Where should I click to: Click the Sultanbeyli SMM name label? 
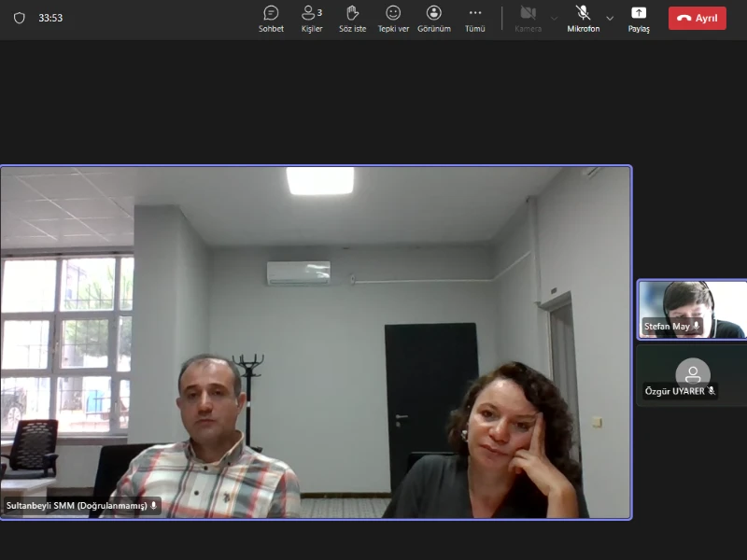coord(76,506)
